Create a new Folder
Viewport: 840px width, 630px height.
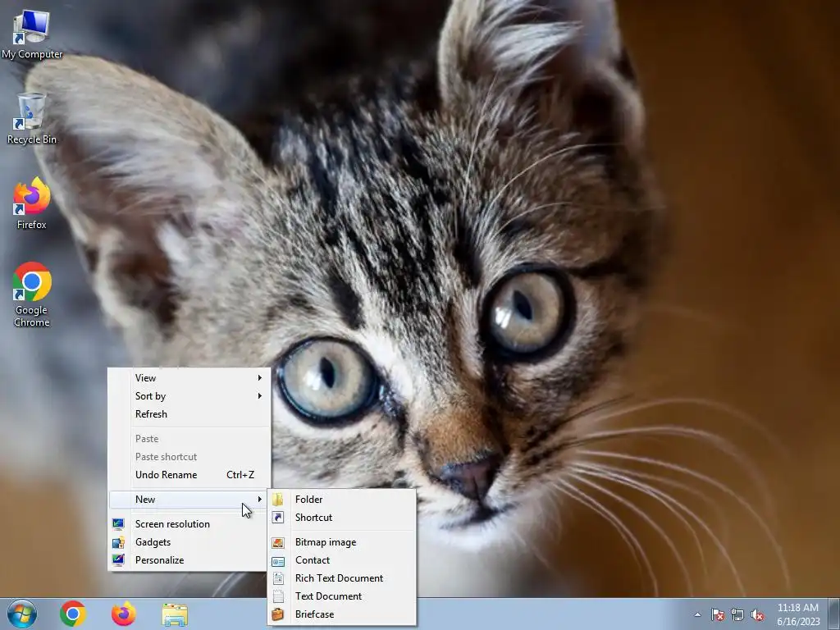[342, 500]
